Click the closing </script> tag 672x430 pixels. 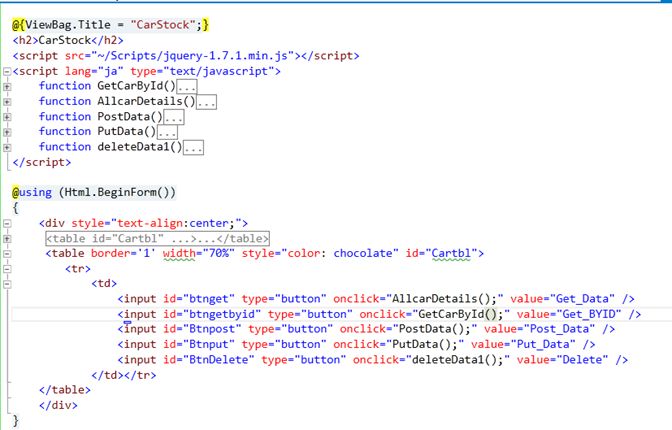coord(42,162)
